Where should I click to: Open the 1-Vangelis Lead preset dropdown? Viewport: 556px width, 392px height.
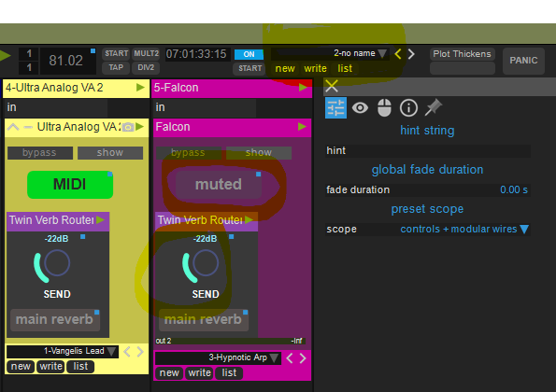[x=63, y=351]
